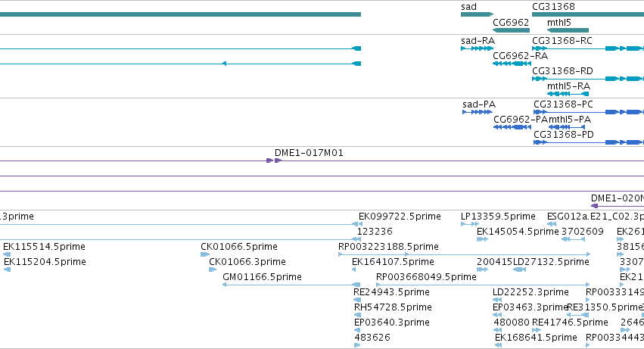Viewport: 644px width, 349px height.
Task: Click the EK168641.5prime EST arrow glyph
Action: [498, 345]
